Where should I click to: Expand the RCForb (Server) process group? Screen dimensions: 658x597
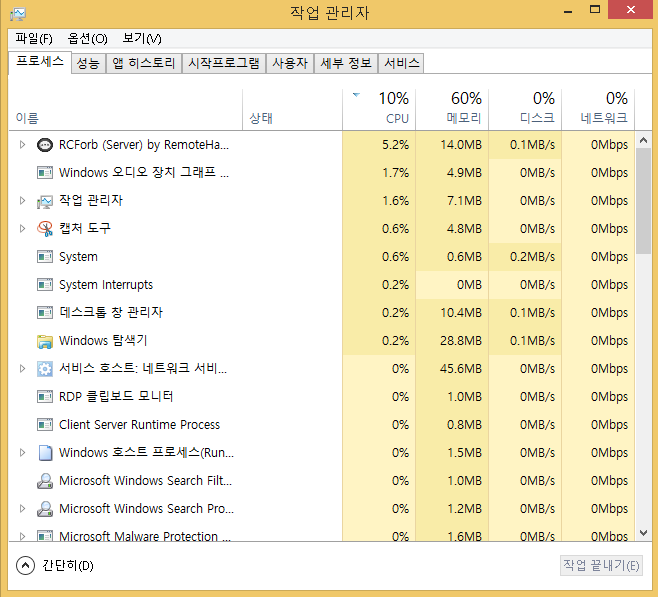(x=23, y=145)
